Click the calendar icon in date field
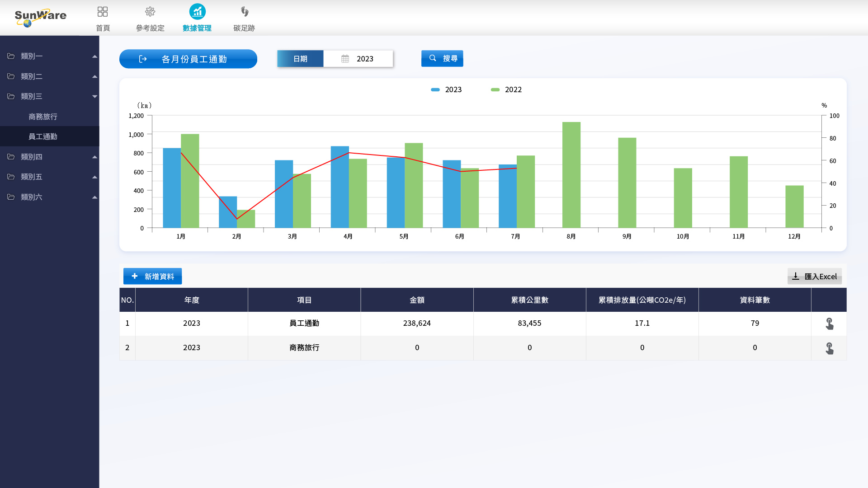 [x=345, y=59]
